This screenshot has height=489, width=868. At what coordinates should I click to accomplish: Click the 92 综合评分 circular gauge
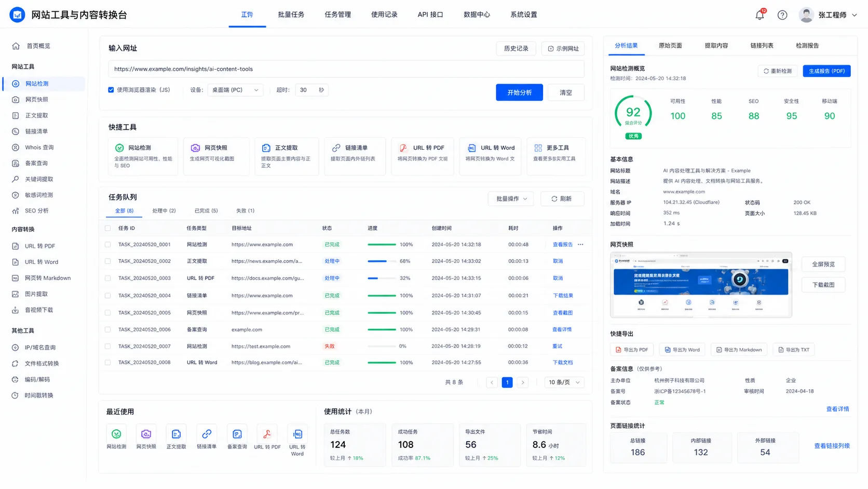pyautogui.click(x=633, y=113)
